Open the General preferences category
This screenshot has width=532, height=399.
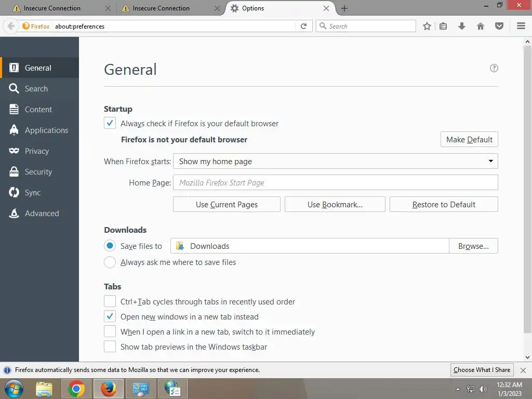[x=39, y=68]
